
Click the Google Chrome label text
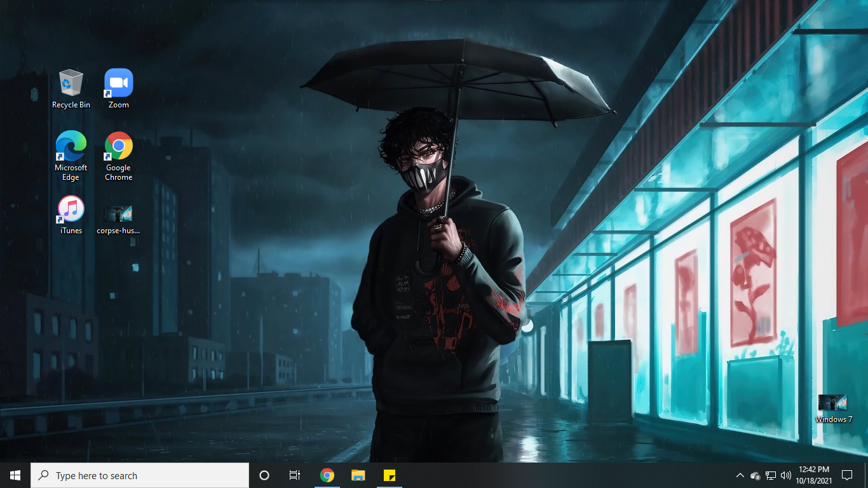119,173
